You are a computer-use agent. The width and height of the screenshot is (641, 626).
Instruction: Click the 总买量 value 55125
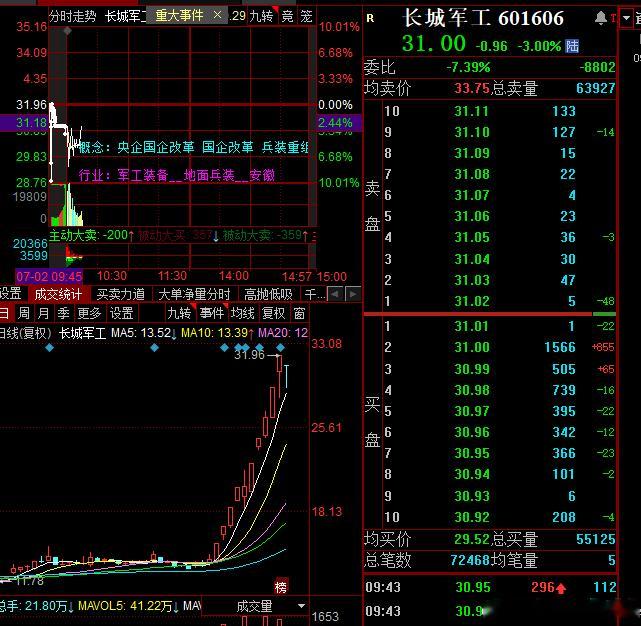(x=596, y=539)
